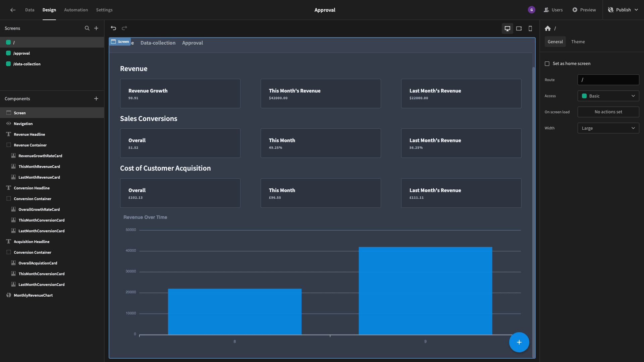Click the Revenue Growth card
The image size is (644, 362).
[180, 94]
